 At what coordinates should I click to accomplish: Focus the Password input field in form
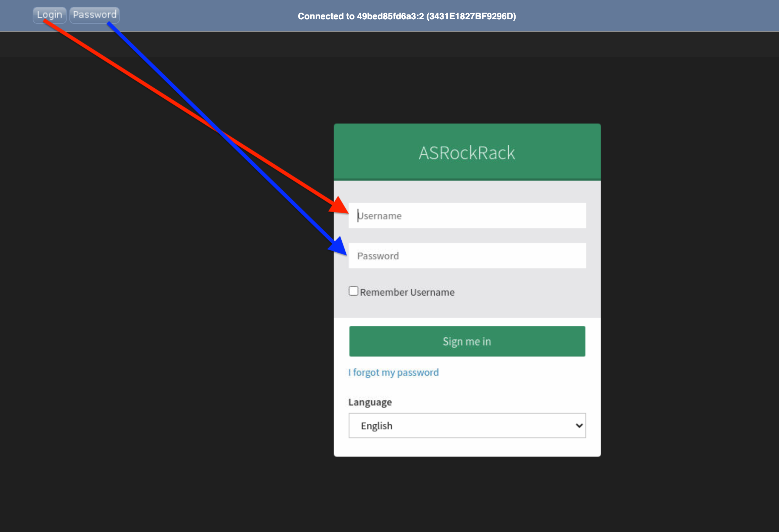(x=467, y=256)
